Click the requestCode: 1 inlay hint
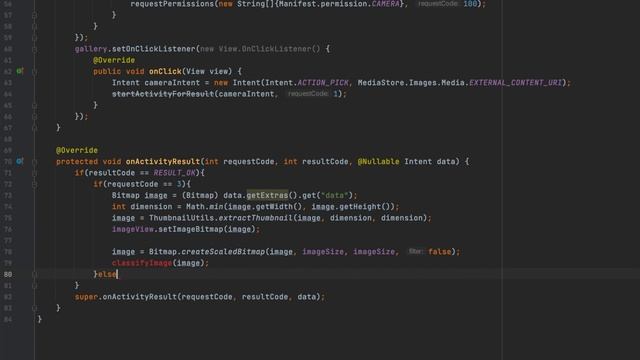The image size is (640, 360). click(313, 94)
